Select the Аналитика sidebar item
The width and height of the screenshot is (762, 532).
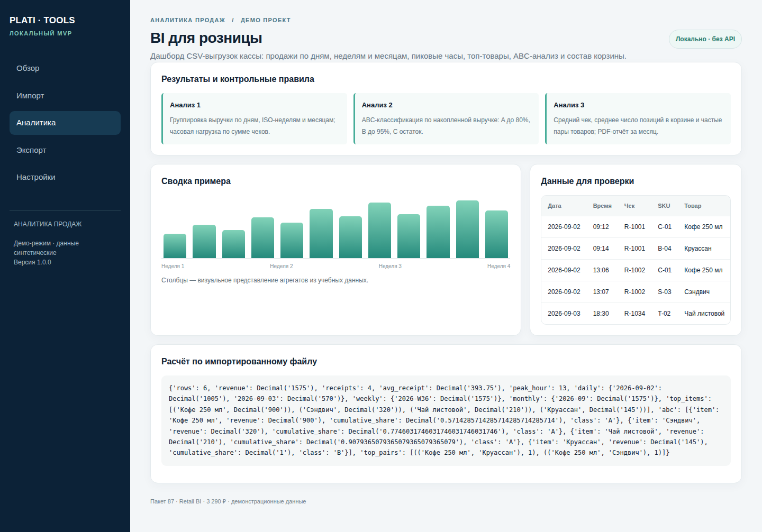coord(65,123)
